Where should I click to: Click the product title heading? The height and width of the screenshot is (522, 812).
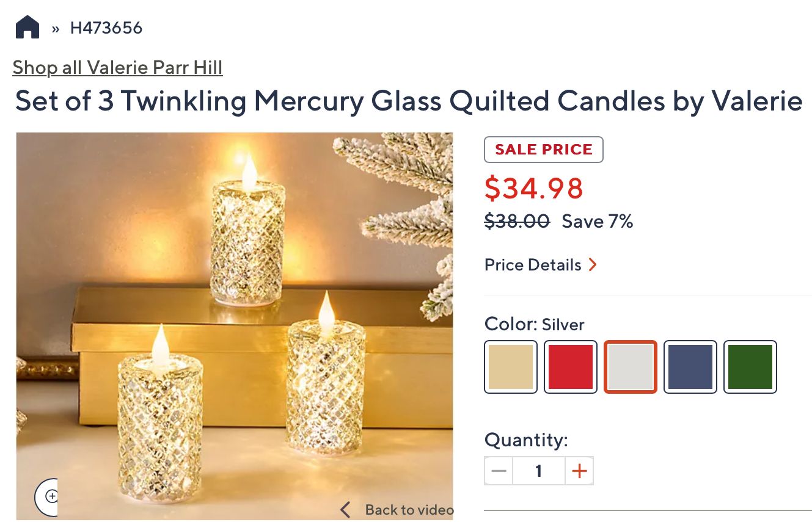click(409, 101)
